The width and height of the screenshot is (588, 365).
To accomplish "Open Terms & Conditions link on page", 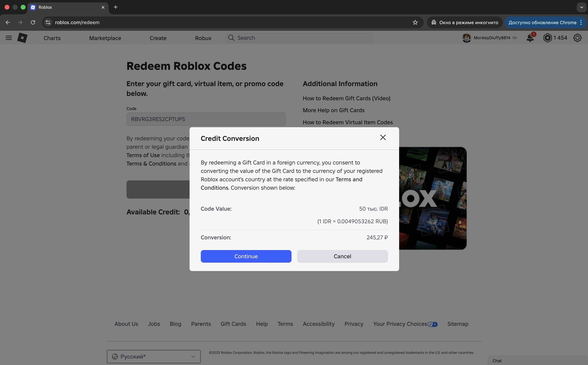I will coord(151,164).
